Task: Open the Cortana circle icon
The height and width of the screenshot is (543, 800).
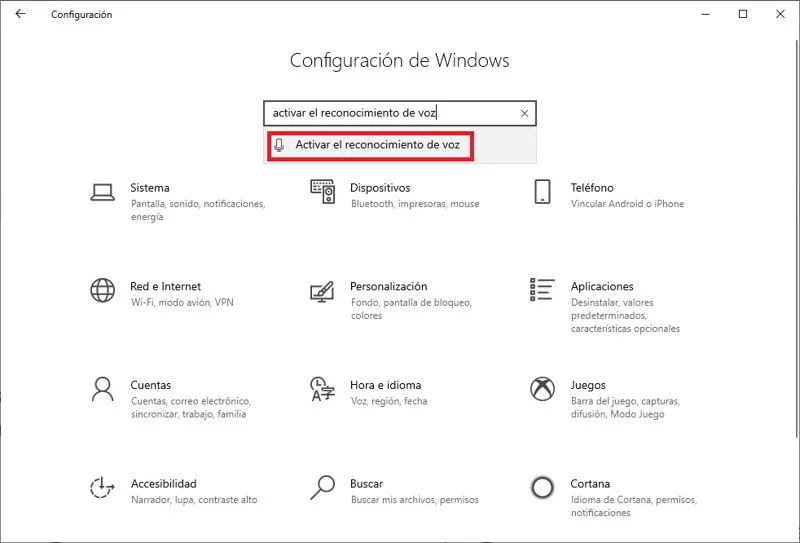Action: click(542, 487)
